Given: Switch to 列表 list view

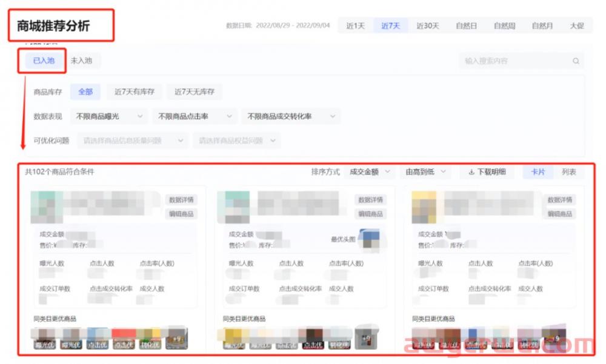Looking at the screenshot, I should pos(568,172).
